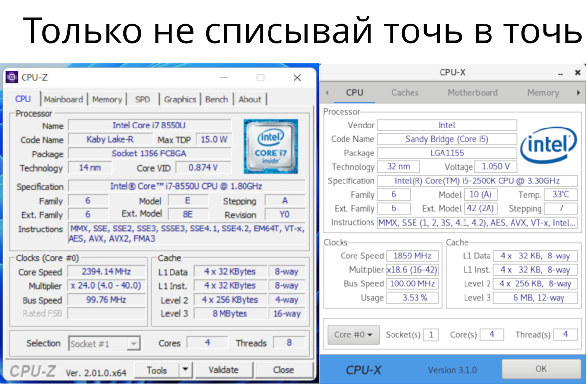588x384 pixels.
Task: Open the About tab in CPU-Z
Action: pyautogui.click(x=250, y=99)
